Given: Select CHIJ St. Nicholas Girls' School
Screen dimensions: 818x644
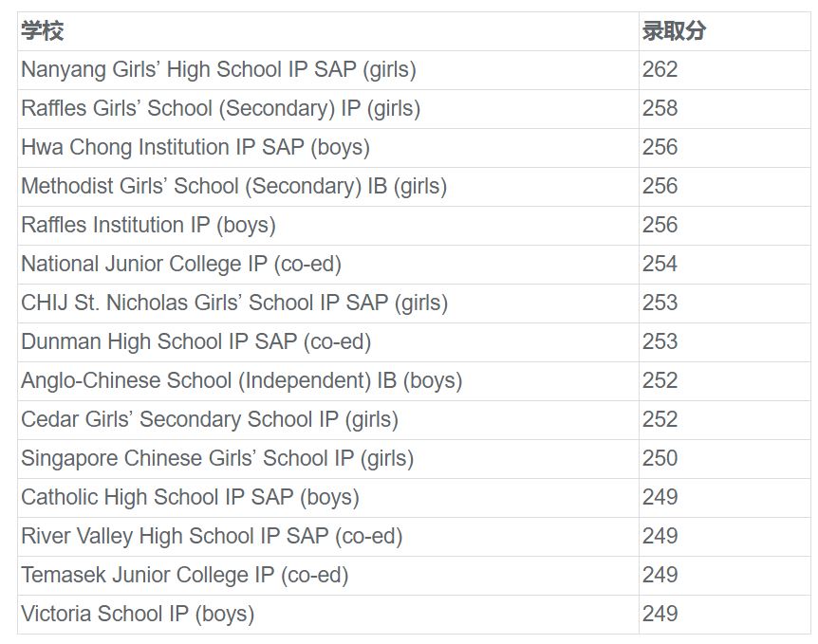Looking at the screenshot, I should click(234, 304).
